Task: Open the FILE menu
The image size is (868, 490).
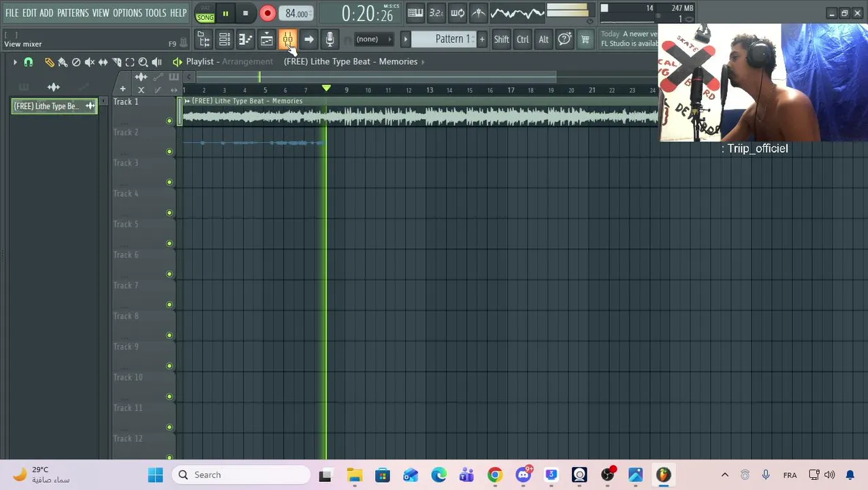Action: pyautogui.click(x=12, y=13)
